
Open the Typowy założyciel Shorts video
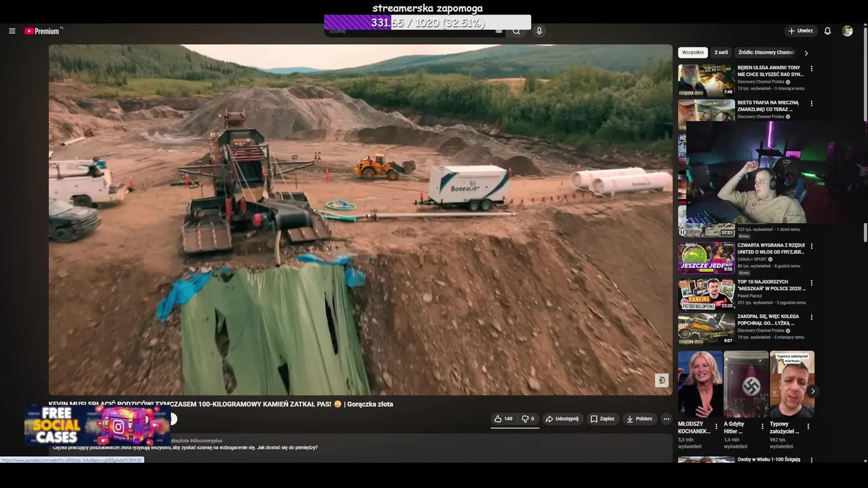coord(792,384)
